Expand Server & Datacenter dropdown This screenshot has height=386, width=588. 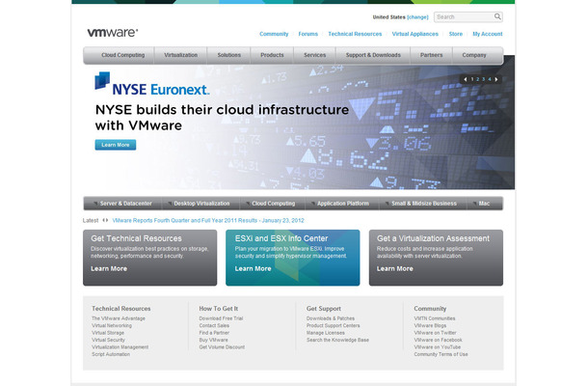pyautogui.click(x=122, y=204)
